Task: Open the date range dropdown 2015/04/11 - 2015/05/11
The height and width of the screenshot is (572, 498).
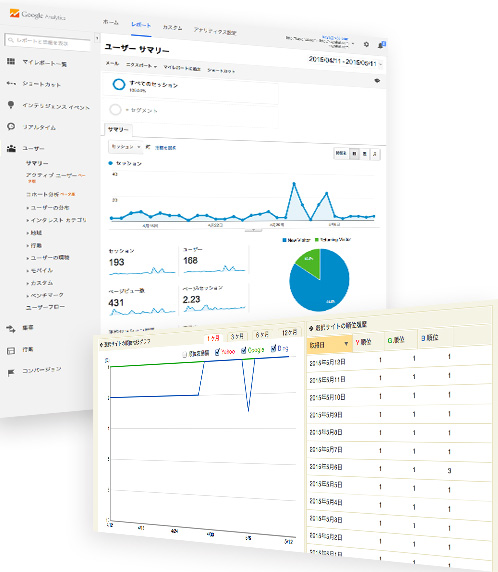Action: point(345,61)
